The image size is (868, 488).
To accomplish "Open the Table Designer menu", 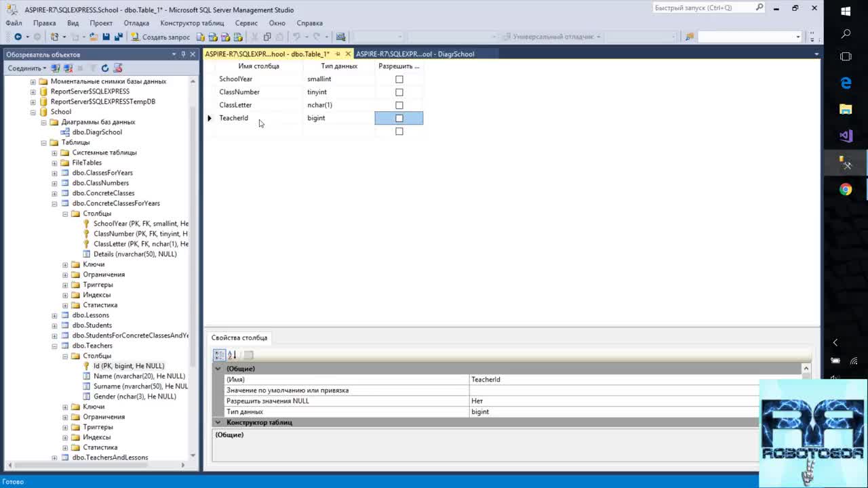I will pos(192,23).
